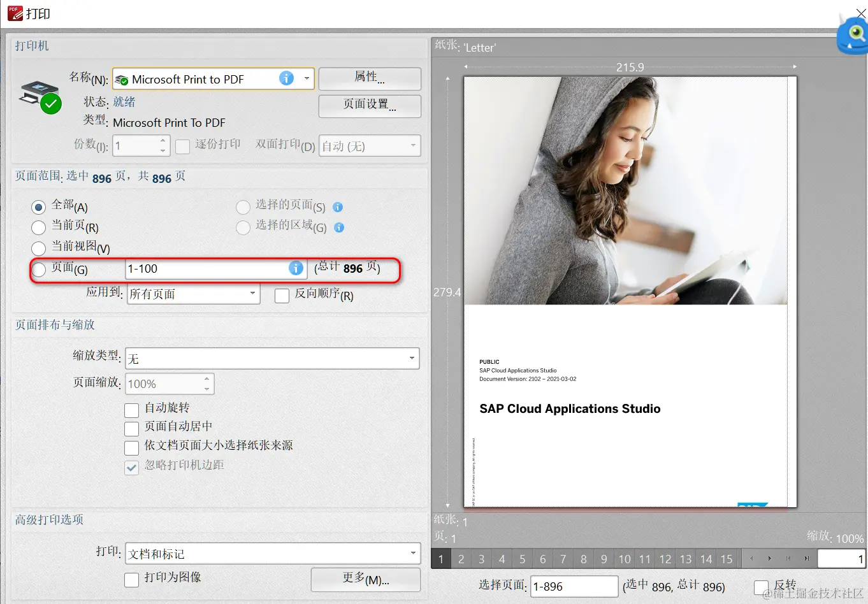Decrease 页面缩放 with down arrow
Image resolution: width=868 pixels, height=604 pixels.
[x=206, y=389]
